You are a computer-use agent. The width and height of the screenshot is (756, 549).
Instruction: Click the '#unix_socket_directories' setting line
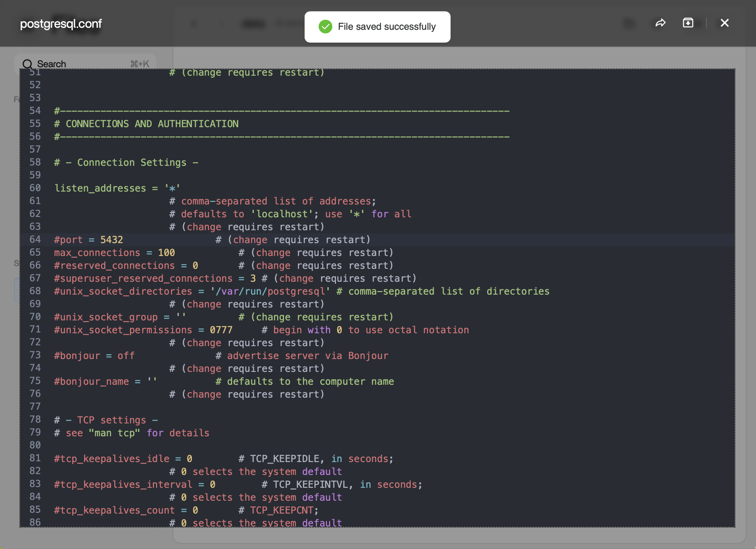(x=302, y=291)
